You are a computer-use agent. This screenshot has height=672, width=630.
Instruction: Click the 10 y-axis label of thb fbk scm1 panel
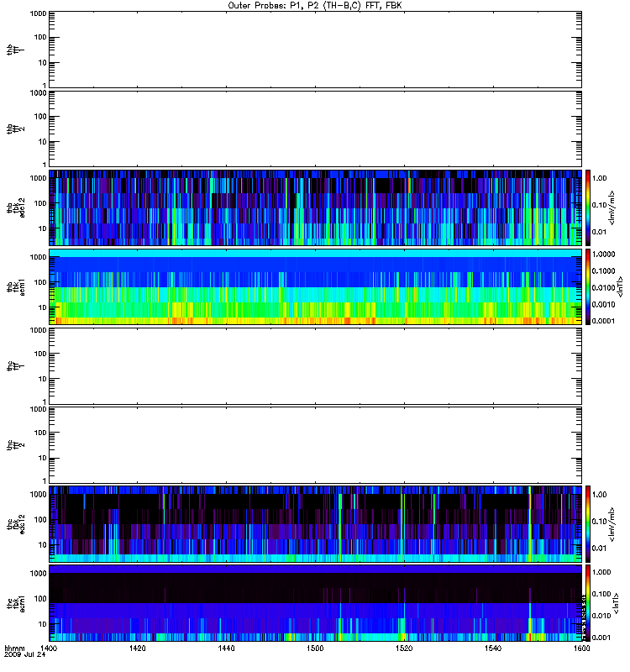coord(43,307)
